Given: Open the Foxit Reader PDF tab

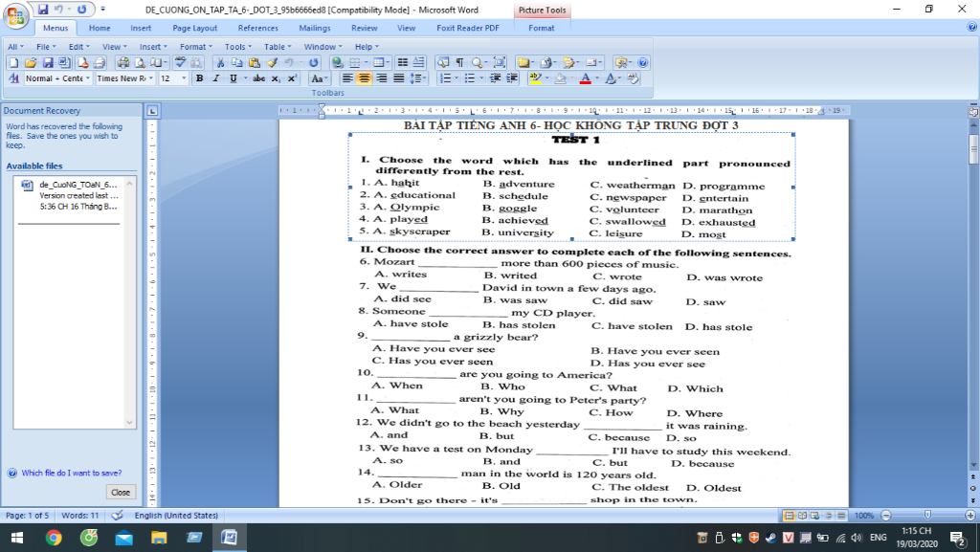Looking at the screenshot, I should point(468,28).
